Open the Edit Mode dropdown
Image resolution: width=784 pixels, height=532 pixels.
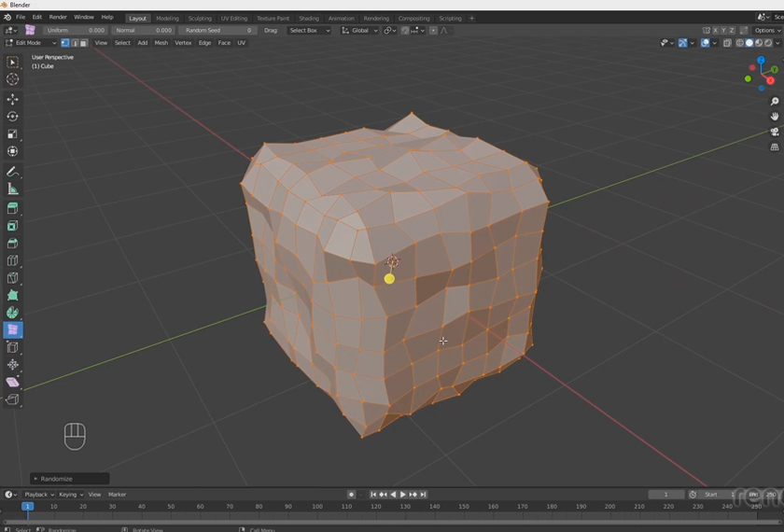coord(31,43)
